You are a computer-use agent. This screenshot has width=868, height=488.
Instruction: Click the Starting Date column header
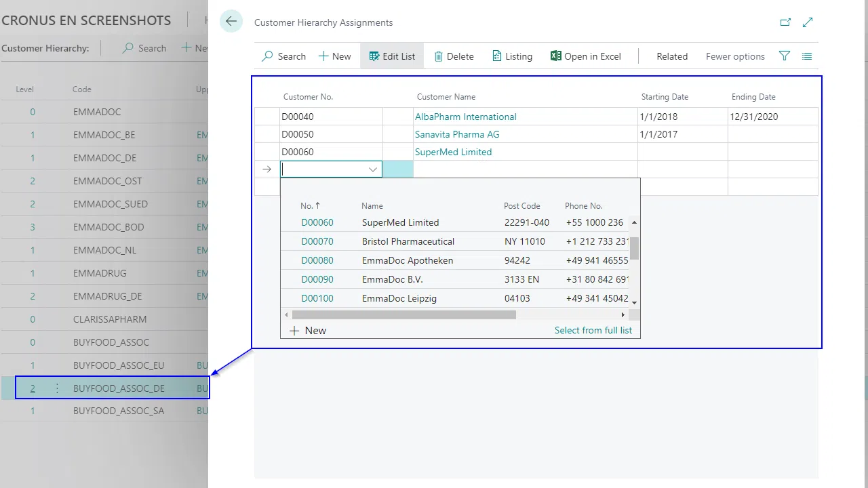click(665, 97)
